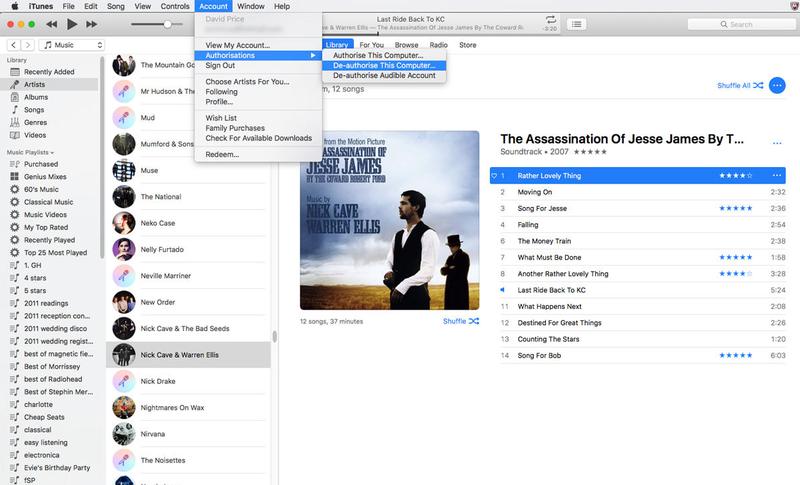The image size is (800, 485).
Task: Click the Shuffle All link
Action: click(740, 86)
